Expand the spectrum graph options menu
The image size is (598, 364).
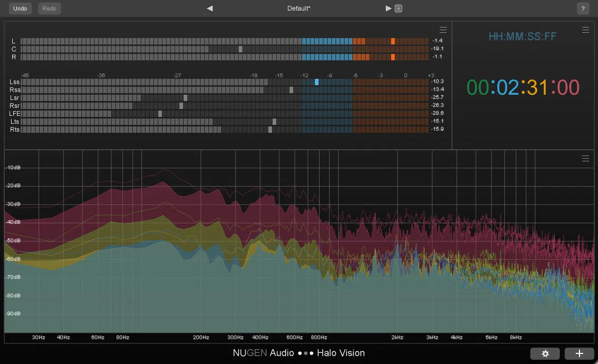(585, 158)
